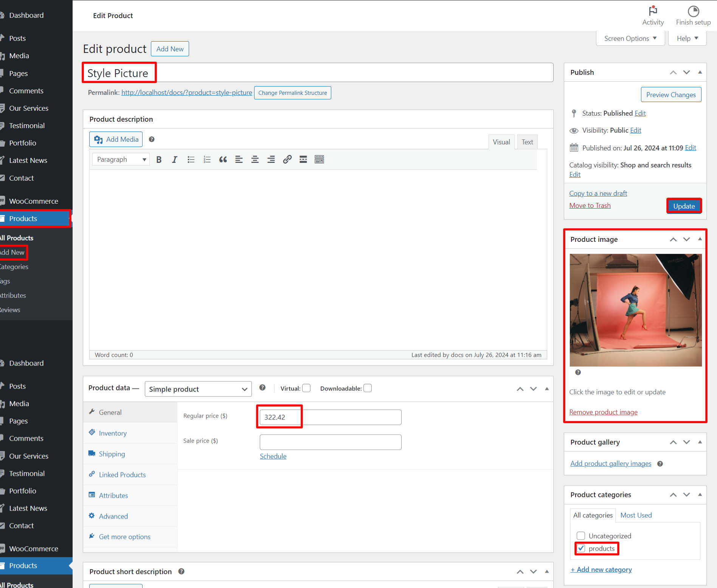Toggle the editor toolbar kitchen sink
The height and width of the screenshot is (588, 717).
click(319, 159)
